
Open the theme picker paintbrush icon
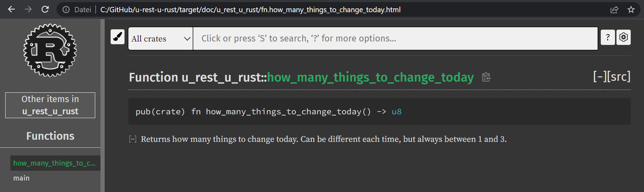pos(118,37)
